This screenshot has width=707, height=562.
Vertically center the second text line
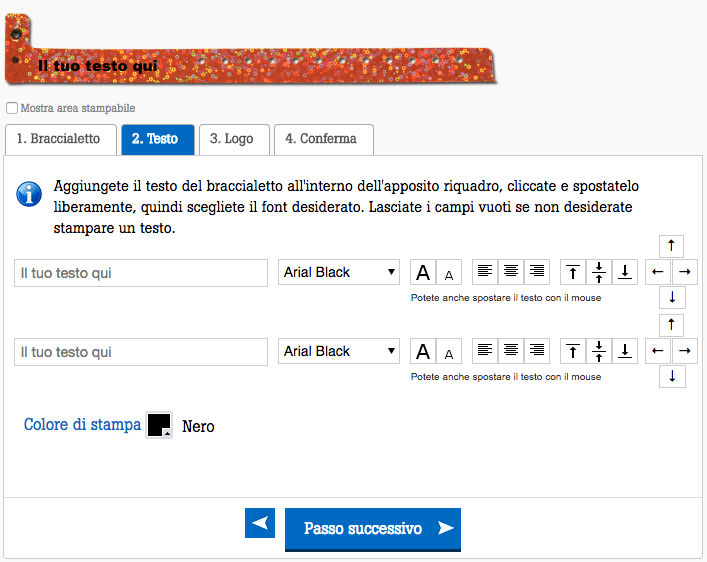(599, 351)
